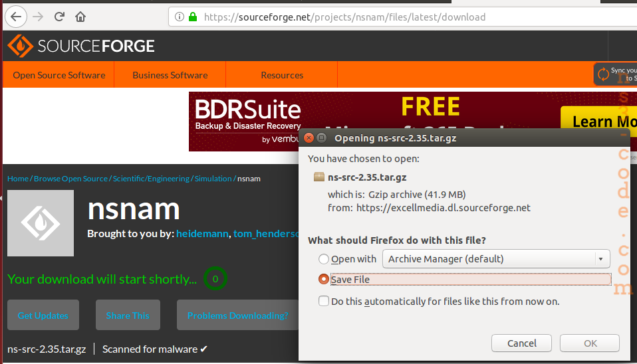The image size is (637, 364).
Task: Click the ns-src-2.35.tar.gz filename below buttons
Action: (47, 349)
